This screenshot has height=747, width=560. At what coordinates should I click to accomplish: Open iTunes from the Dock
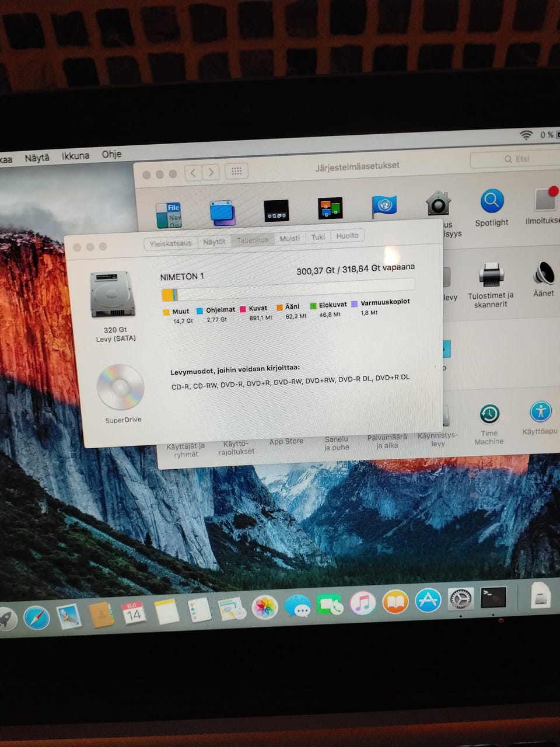pyautogui.click(x=362, y=603)
